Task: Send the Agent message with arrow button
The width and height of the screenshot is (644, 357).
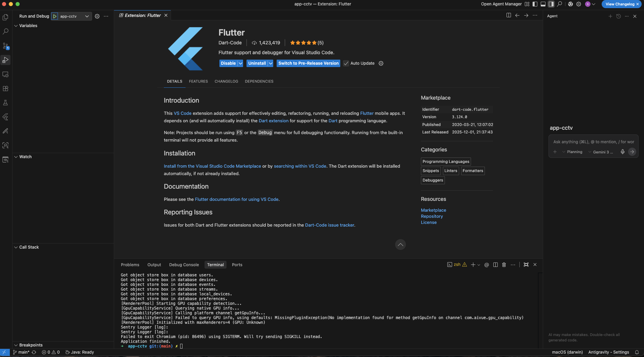Action: pos(632,152)
